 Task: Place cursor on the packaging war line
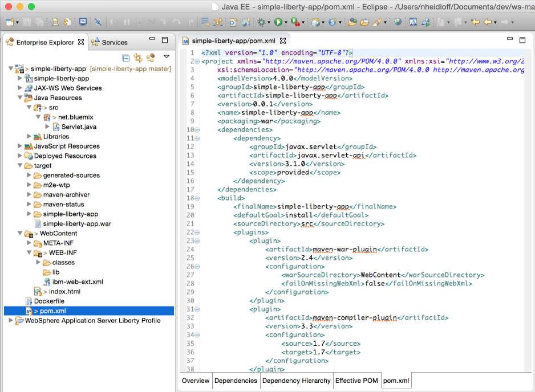[269, 121]
